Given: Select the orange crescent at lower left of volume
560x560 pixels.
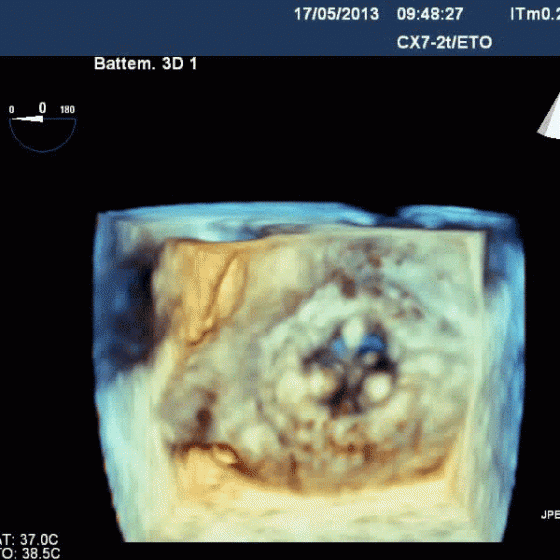Looking at the screenshot, I should pos(211,454).
